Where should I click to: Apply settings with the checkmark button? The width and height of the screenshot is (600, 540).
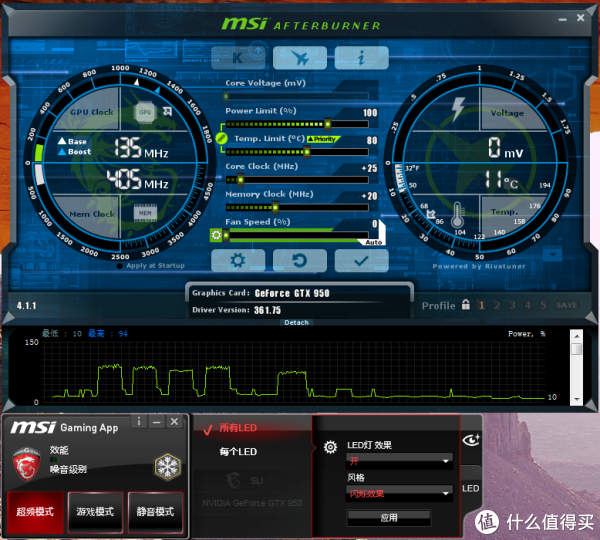[x=362, y=261]
